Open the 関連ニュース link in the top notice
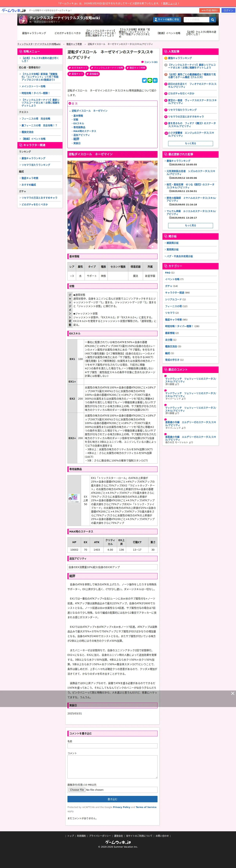The width and height of the screenshot is (236, 868). [x=170, y=3]
